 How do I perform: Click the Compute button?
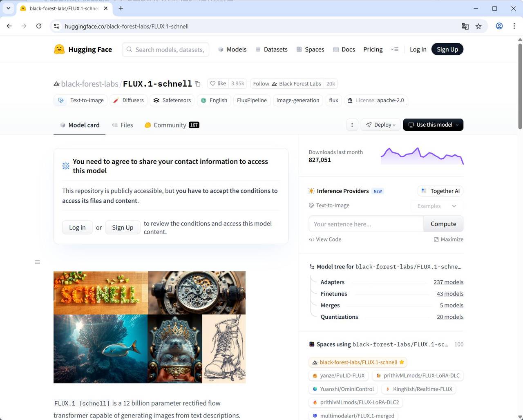[x=443, y=224]
